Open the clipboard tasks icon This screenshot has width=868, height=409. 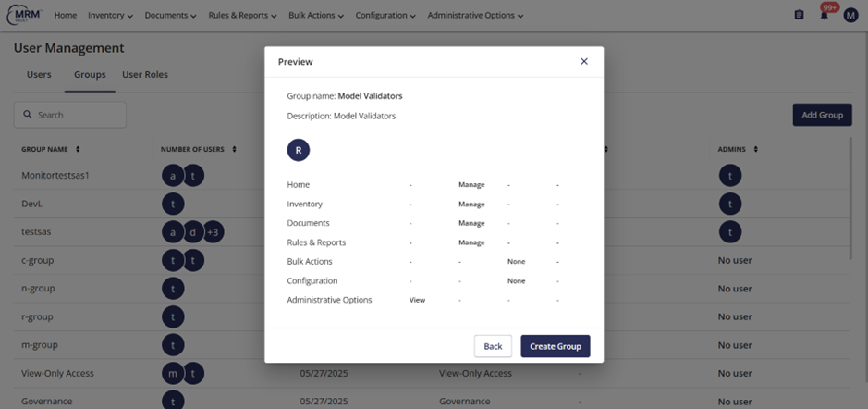click(800, 15)
